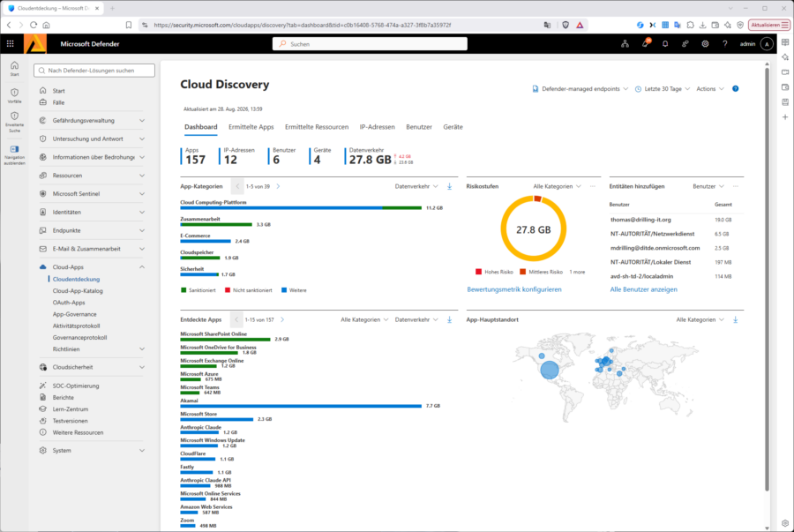Open Cloud-App-Katalog in sidebar

coord(78,291)
